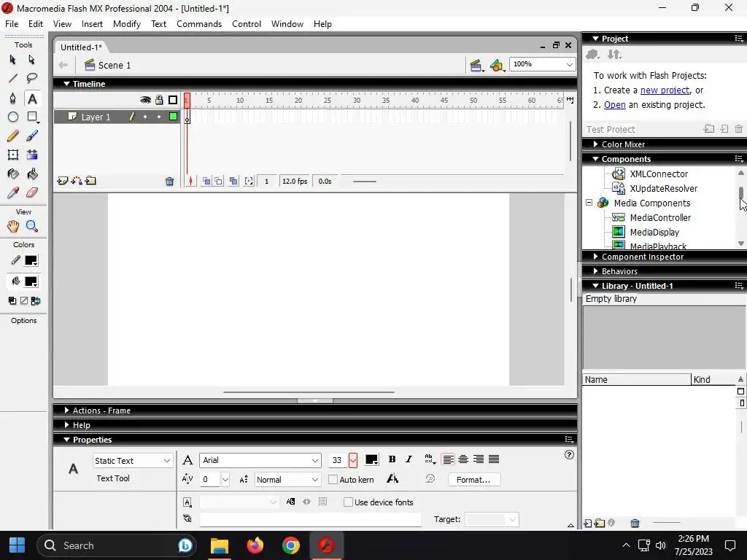Select the Line tool

point(13,78)
